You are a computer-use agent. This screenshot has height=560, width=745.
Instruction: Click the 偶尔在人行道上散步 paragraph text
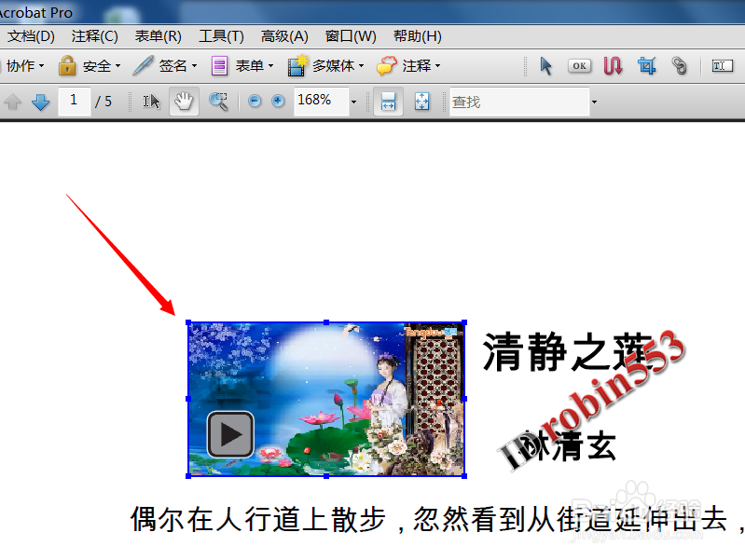coord(257,519)
